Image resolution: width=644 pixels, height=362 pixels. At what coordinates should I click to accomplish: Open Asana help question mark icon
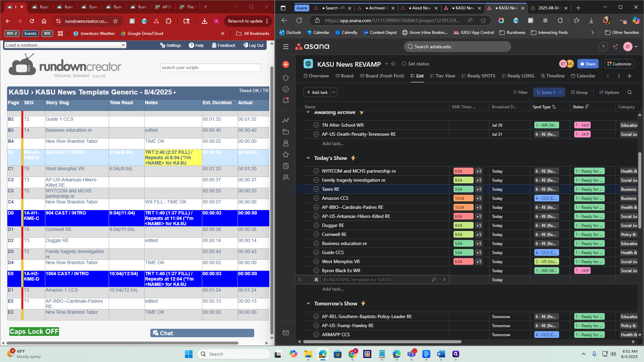tap(603, 47)
